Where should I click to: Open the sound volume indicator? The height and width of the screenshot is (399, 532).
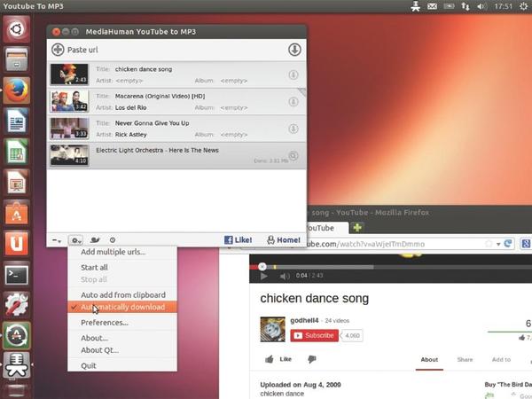(481, 6)
